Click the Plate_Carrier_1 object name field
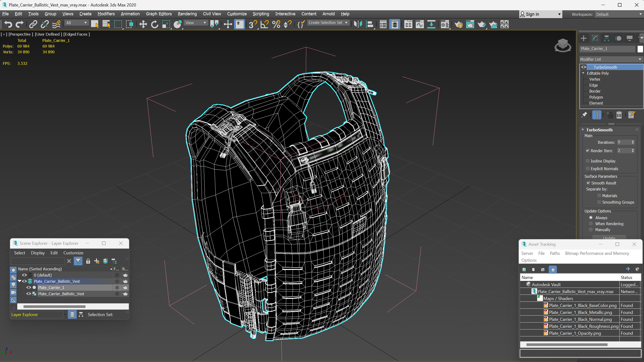Viewport: 644px width, 362px height. (x=607, y=49)
